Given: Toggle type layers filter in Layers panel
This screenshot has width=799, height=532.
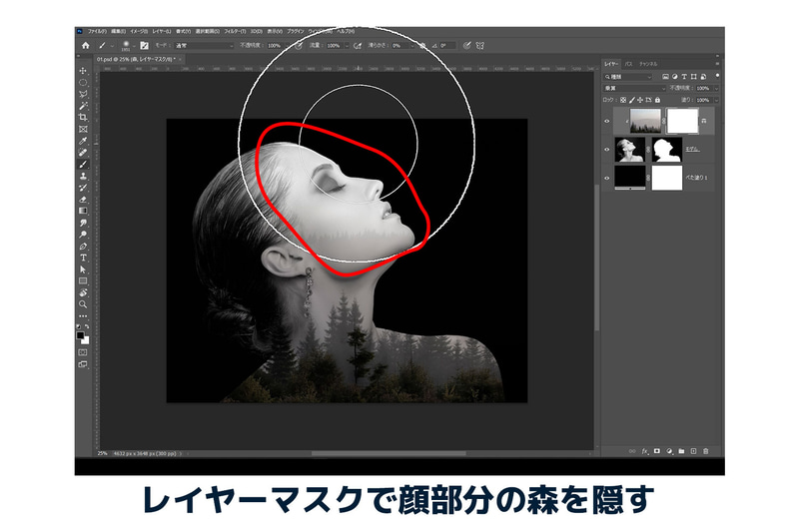Looking at the screenshot, I should [684, 77].
